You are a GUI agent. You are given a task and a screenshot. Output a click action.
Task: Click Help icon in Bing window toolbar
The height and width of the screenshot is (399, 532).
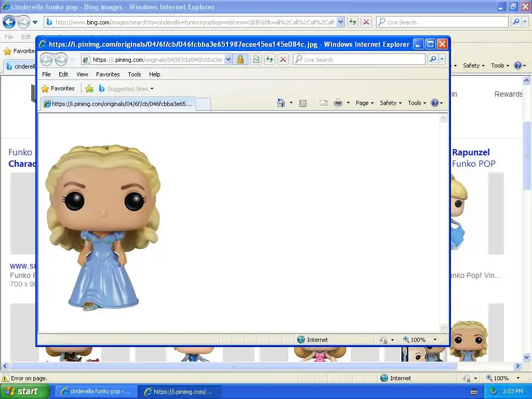coord(518,65)
